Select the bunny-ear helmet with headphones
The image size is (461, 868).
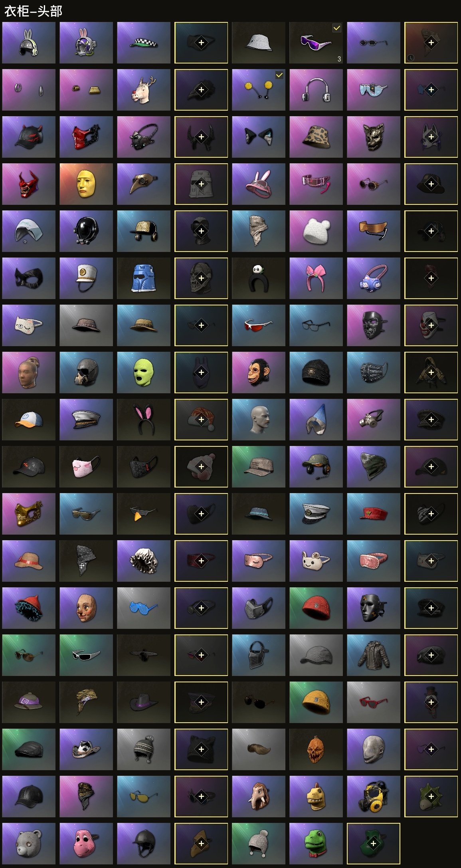point(29,43)
